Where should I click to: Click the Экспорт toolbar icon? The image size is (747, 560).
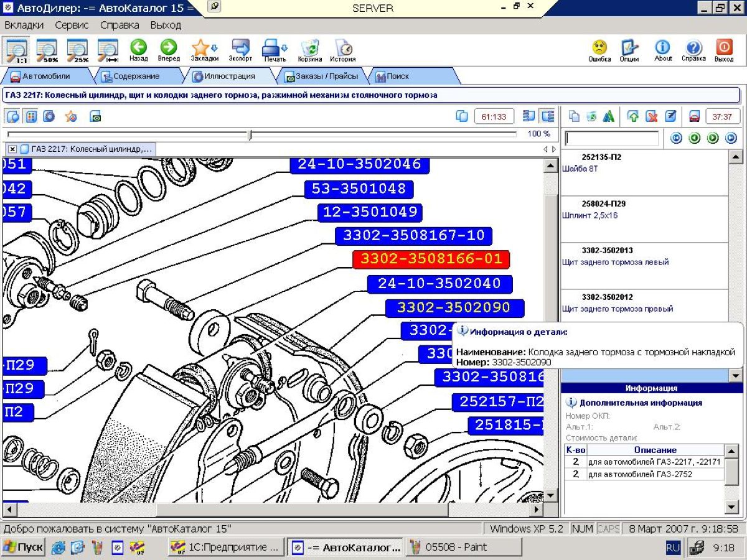pyautogui.click(x=240, y=50)
